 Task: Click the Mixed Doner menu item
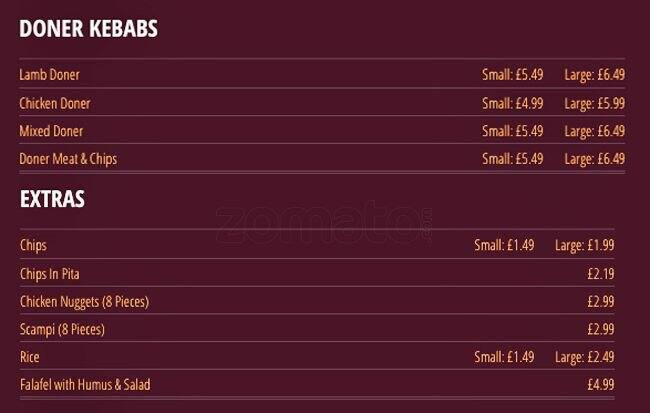tap(51, 131)
